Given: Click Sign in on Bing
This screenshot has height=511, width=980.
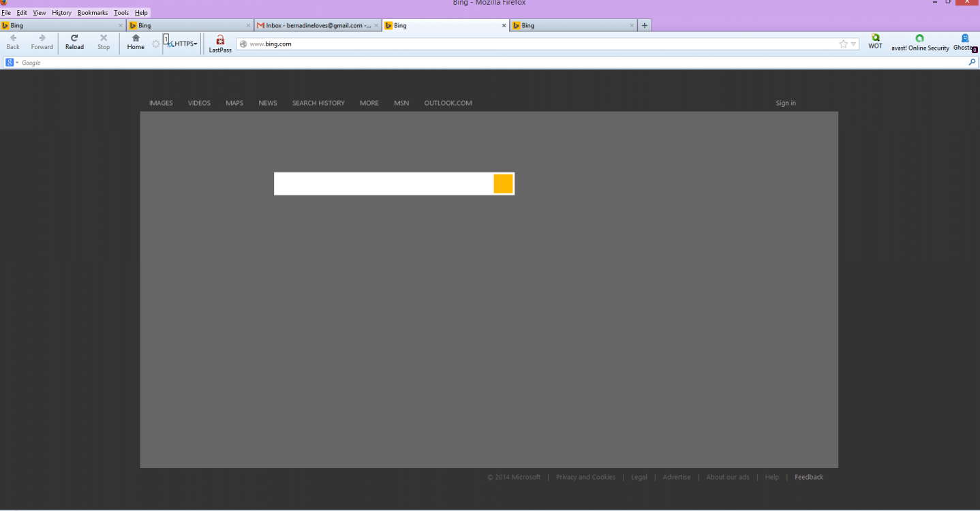Looking at the screenshot, I should [x=786, y=104].
